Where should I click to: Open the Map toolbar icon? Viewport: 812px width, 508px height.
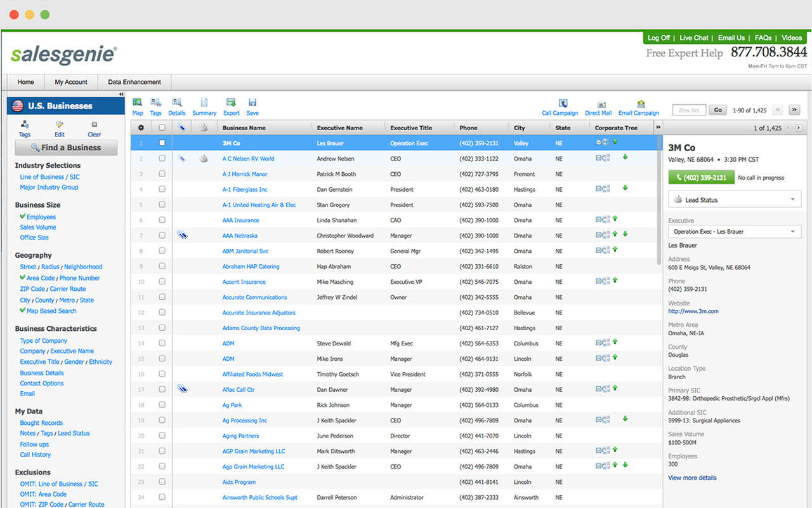point(137,103)
